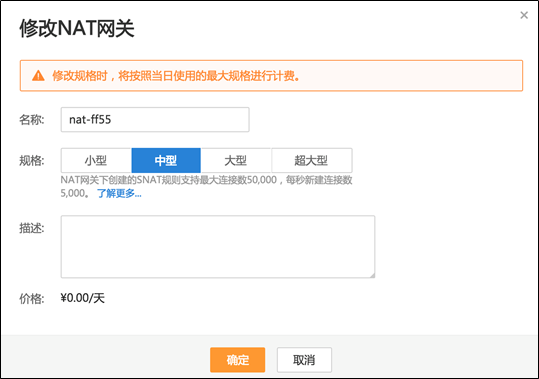Select the 超大型 specification option

311,160
